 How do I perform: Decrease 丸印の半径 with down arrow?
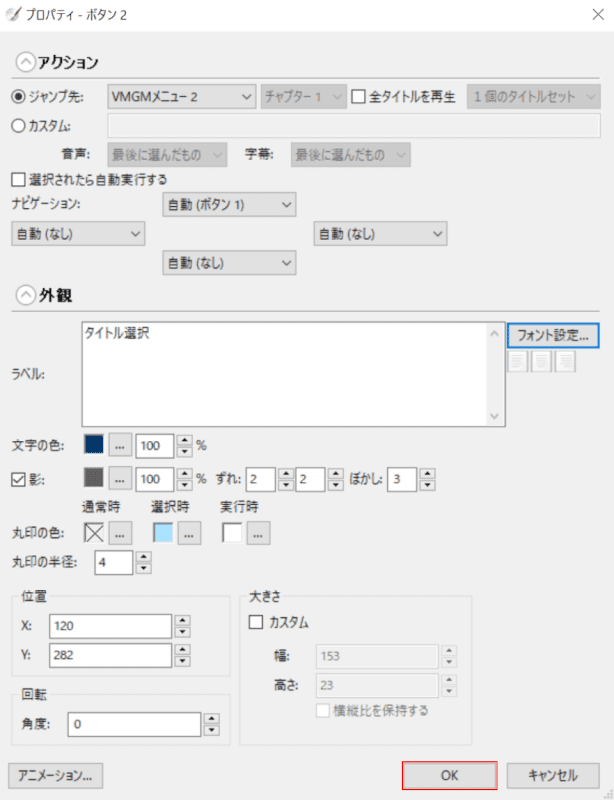pos(143,568)
